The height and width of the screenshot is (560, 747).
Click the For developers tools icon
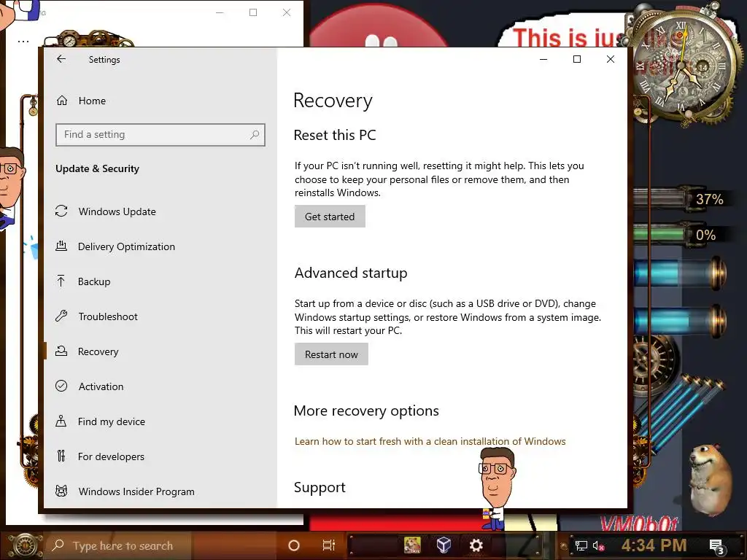click(61, 456)
